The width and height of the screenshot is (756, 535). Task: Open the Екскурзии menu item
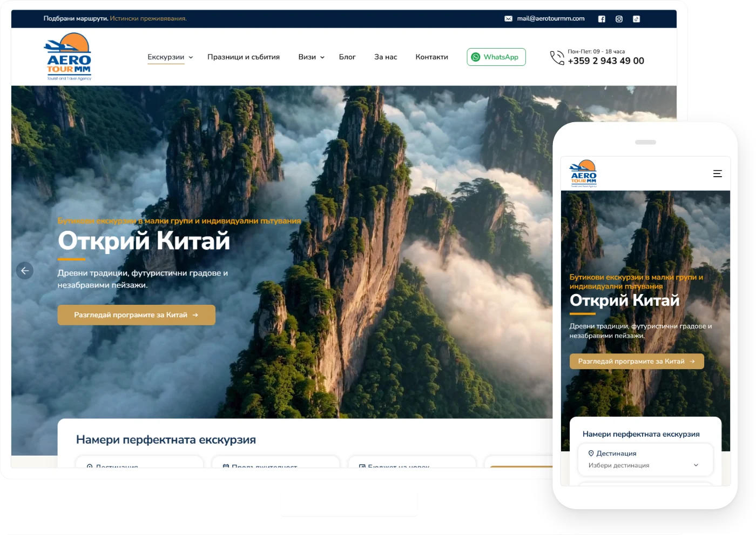coord(166,57)
